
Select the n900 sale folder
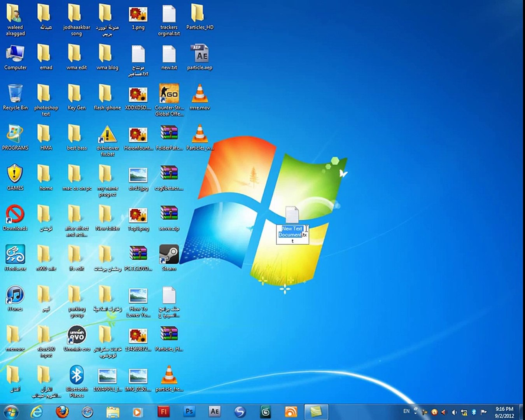click(x=46, y=258)
